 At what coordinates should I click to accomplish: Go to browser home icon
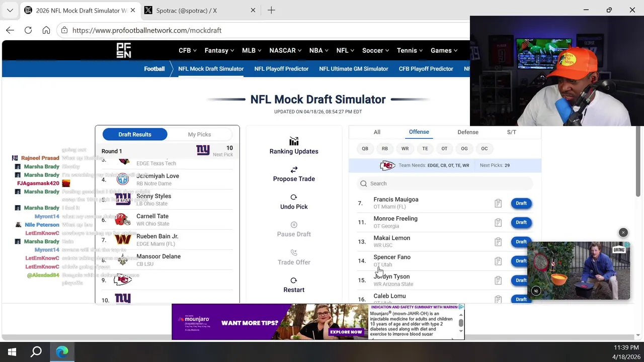pos(46,30)
